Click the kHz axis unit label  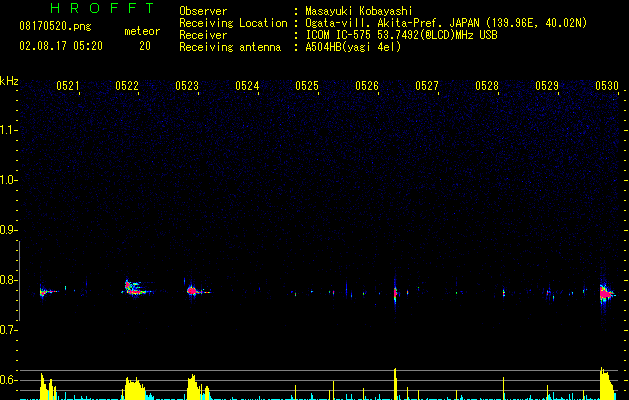9,81
